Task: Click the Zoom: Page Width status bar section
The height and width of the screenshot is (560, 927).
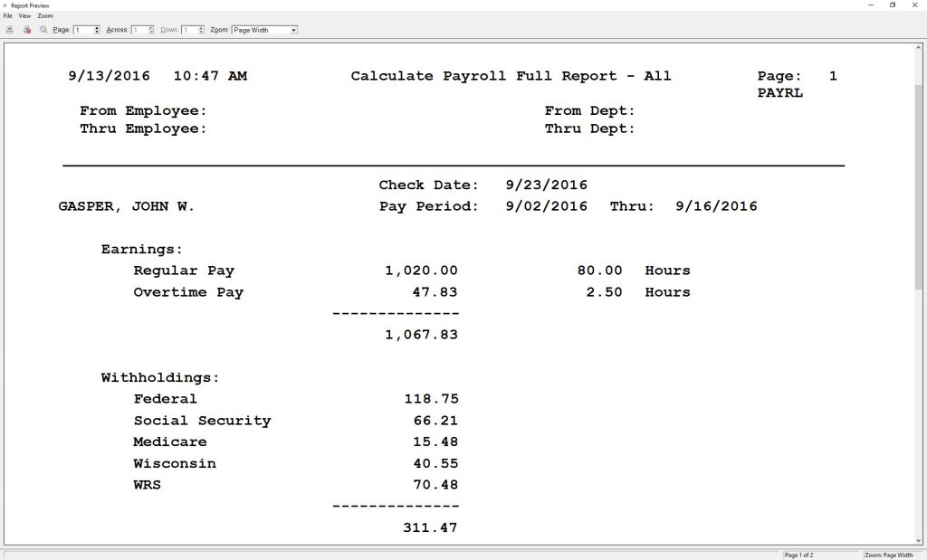Action: pyautogui.click(x=888, y=555)
